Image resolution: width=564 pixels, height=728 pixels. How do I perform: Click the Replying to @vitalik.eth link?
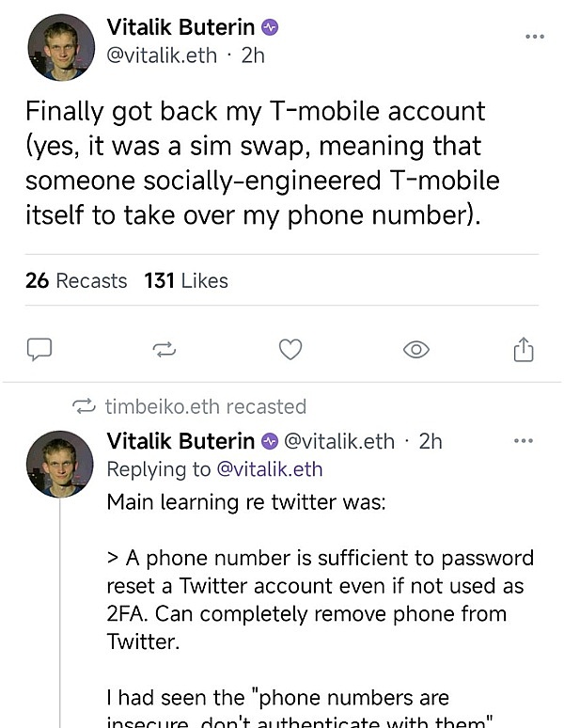(x=268, y=468)
